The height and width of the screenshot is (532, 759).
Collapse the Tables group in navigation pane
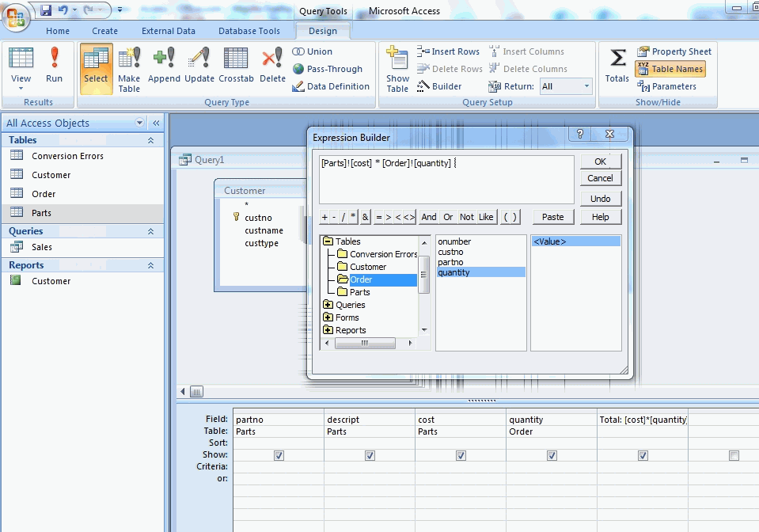(150, 140)
